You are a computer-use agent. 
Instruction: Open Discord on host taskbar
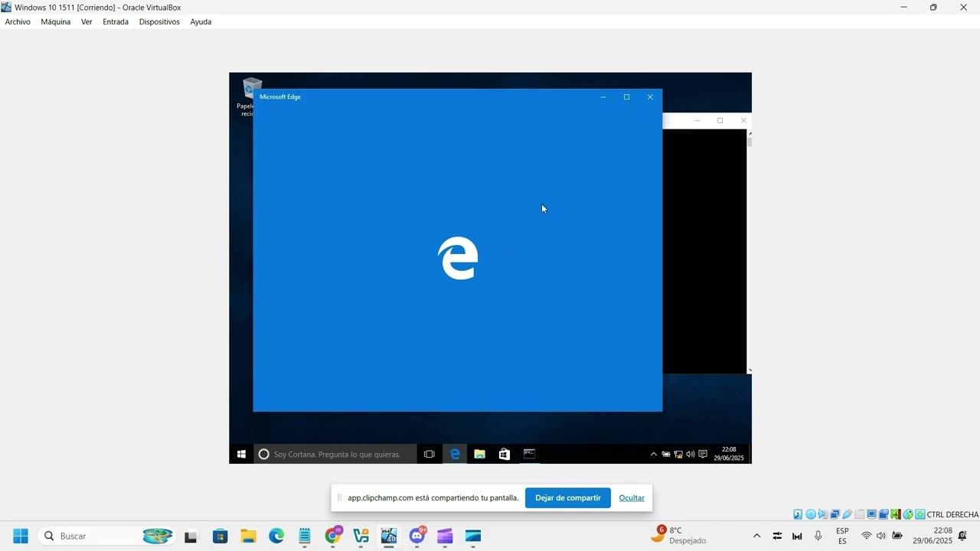point(417,536)
